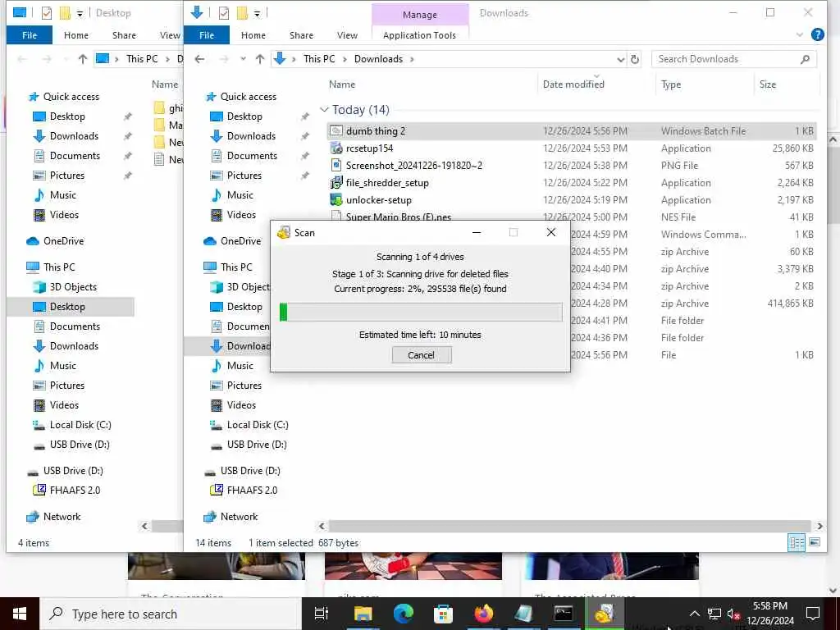840x630 pixels.
Task: Open Manage contextual tab
Action: pos(420,15)
